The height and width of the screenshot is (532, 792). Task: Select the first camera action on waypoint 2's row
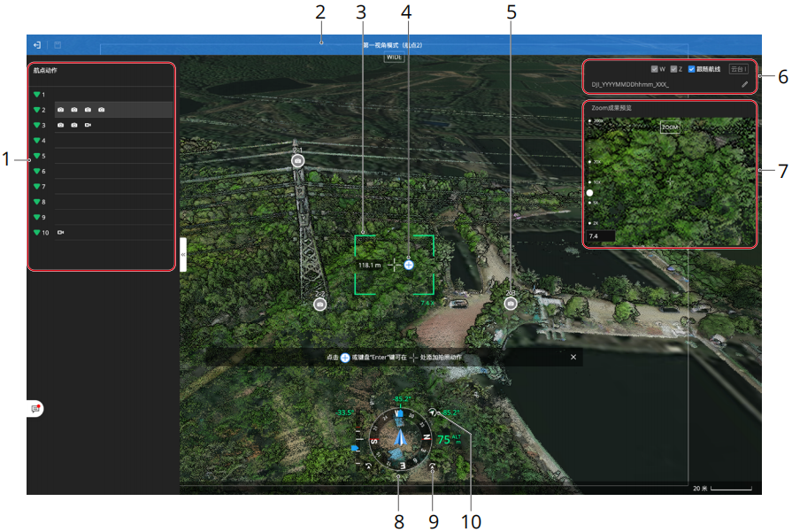[60, 110]
